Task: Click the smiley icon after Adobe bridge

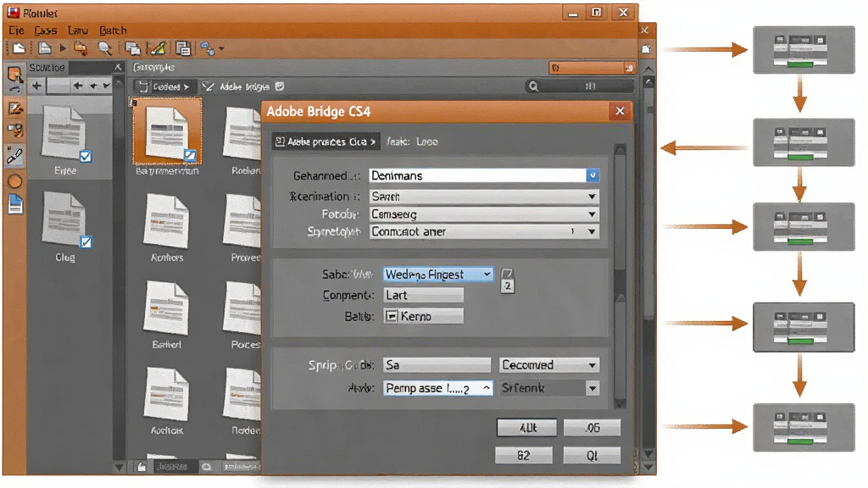Action: click(x=280, y=86)
